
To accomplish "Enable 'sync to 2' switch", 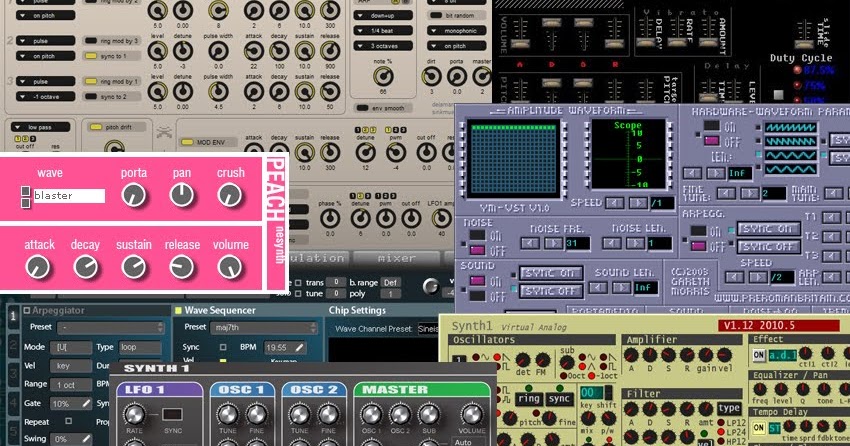I will coord(91,96).
